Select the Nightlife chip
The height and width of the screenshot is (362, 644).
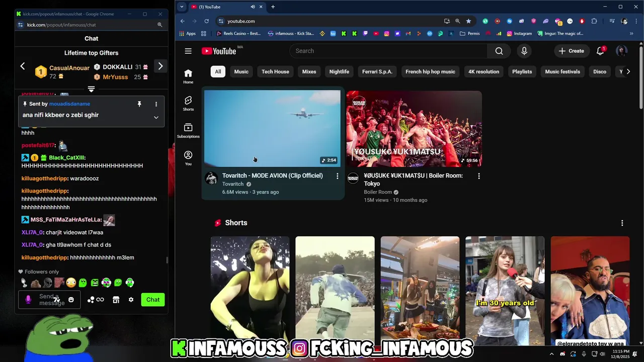coord(339,71)
